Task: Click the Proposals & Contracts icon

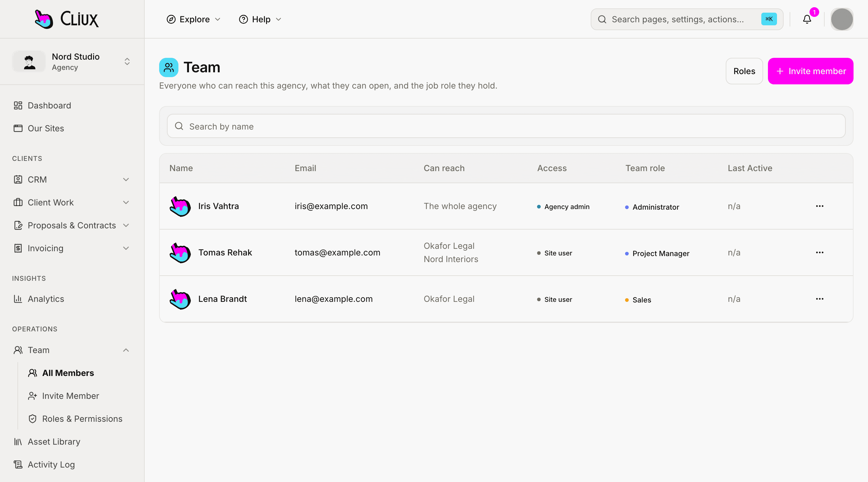Action: coord(18,225)
